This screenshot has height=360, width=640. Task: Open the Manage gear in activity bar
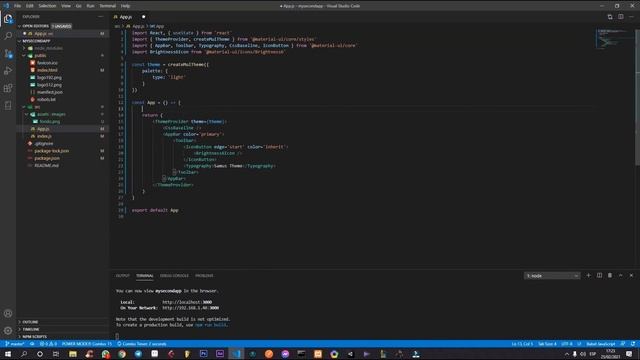pos(8,331)
